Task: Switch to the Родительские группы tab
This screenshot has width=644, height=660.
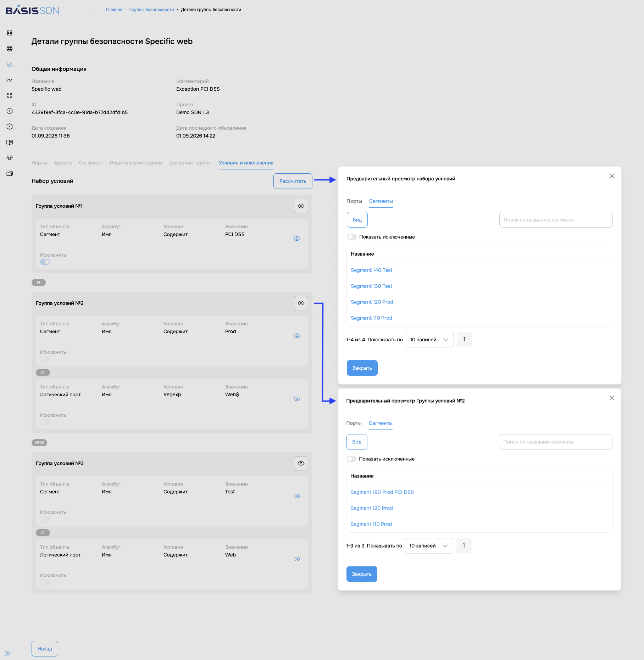Action: pyautogui.click(x=136, y=163)
